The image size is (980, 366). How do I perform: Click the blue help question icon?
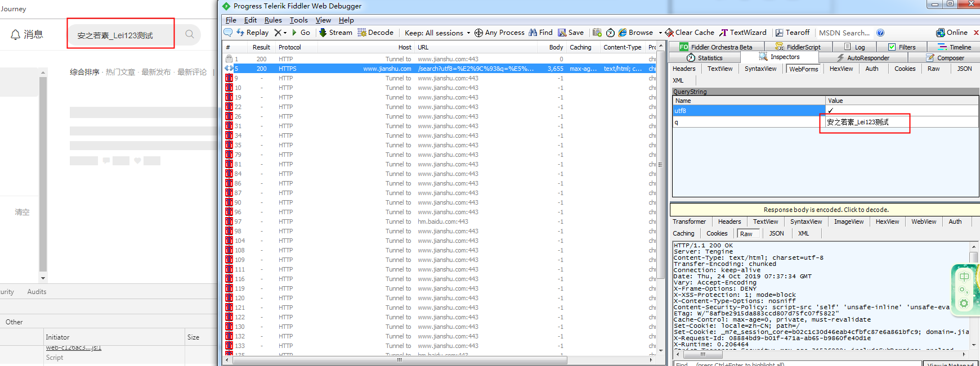(x=880, y=33)
